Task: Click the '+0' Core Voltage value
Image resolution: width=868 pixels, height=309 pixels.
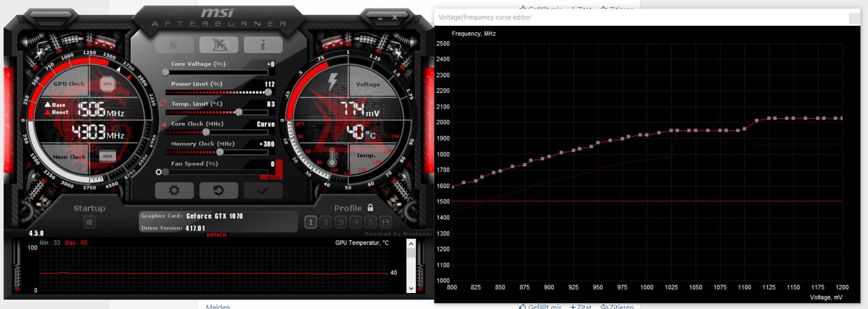Action: (270, 64)
